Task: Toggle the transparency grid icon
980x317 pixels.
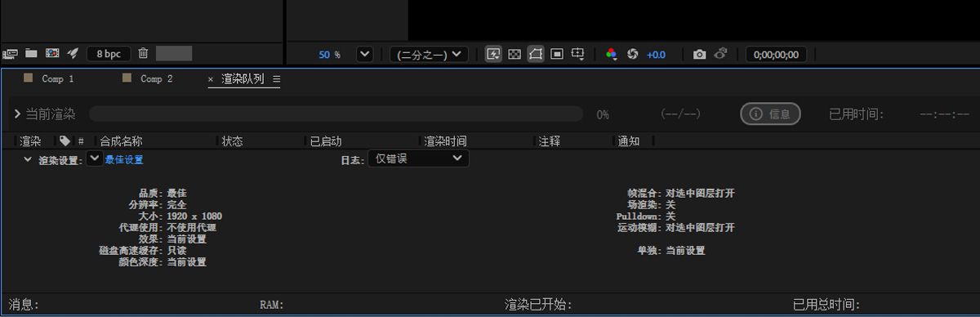Action: (514, 54)
